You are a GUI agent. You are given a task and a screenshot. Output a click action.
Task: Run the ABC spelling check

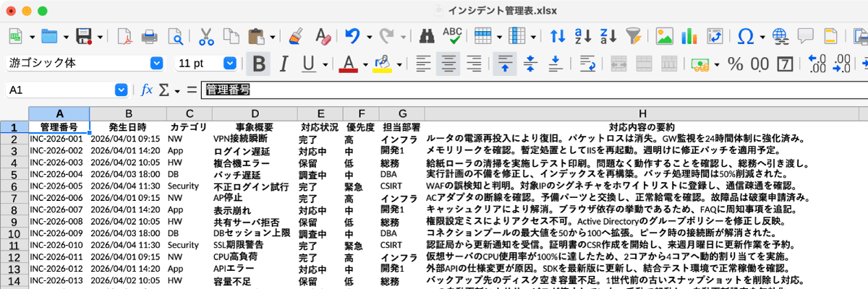pos(453,35)
